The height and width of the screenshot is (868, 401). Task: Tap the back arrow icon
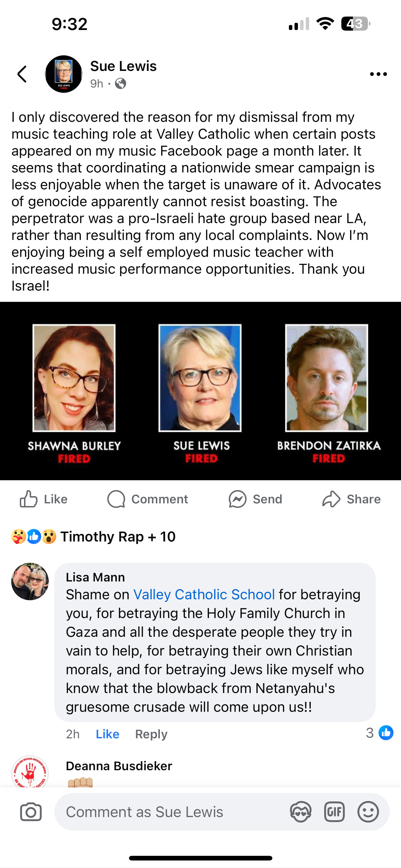tap(22, 74)
